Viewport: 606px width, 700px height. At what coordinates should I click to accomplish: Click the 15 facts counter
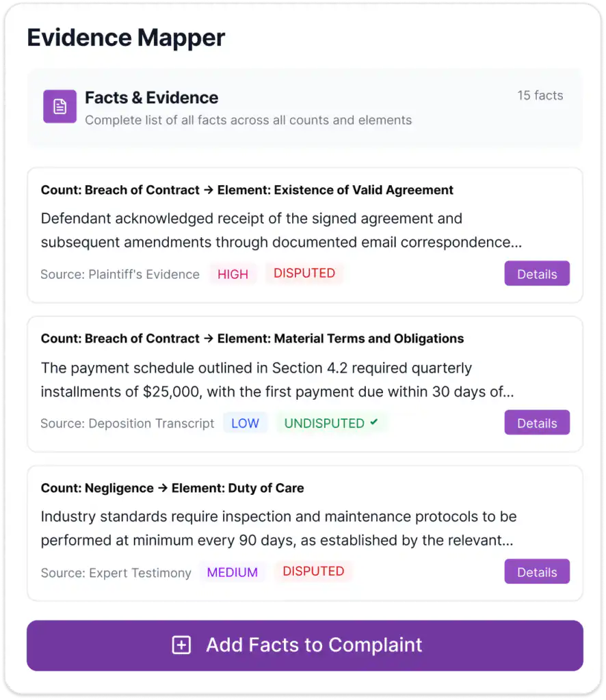click(x=540, y=96)
